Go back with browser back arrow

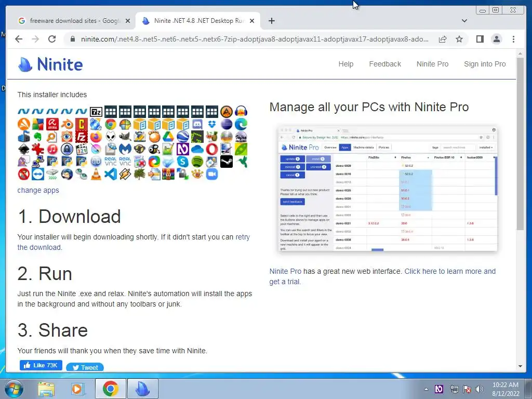tap(19, 39)
